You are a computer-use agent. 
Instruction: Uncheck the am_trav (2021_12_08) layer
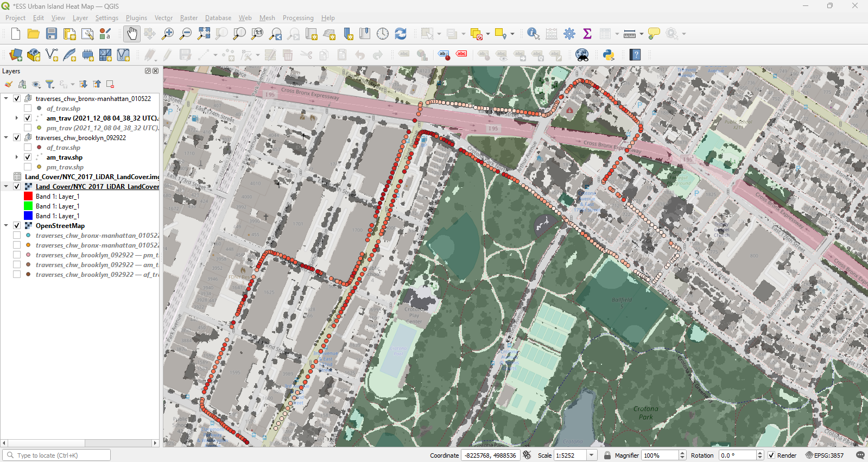pyautogui.click(x=28, y=118)
